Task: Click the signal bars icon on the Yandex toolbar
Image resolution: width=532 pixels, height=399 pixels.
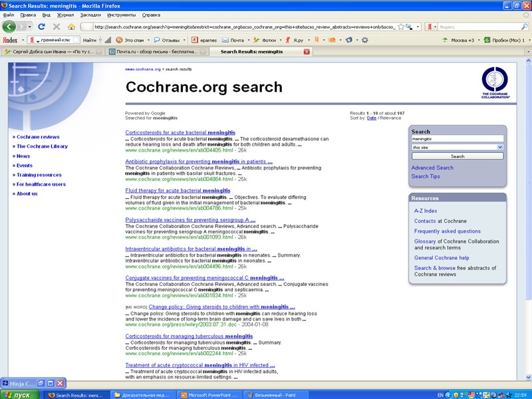Action: click(108, 40)
